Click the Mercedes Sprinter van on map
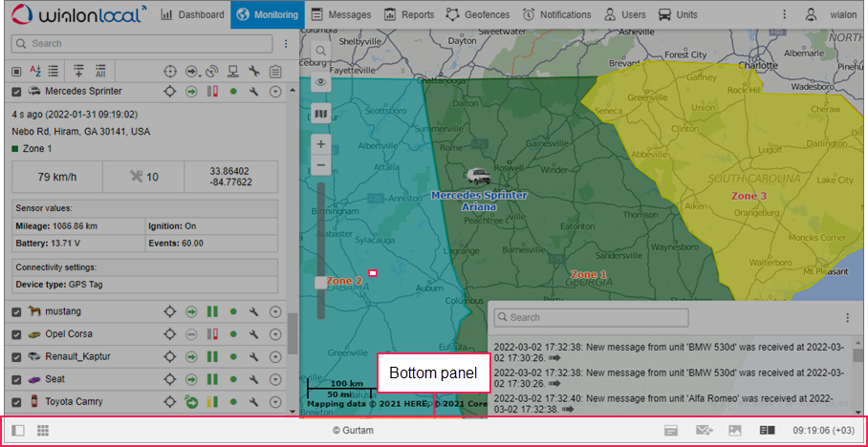This screenshot has height=447, width=868. click(478, 177)
